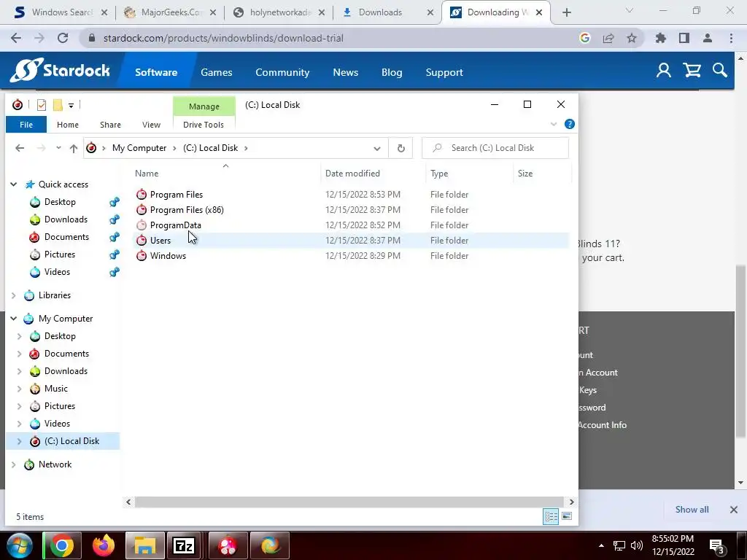Open Videos under My Computer
747x560 pixels.
pyautogui.click(x=57, y=424)
